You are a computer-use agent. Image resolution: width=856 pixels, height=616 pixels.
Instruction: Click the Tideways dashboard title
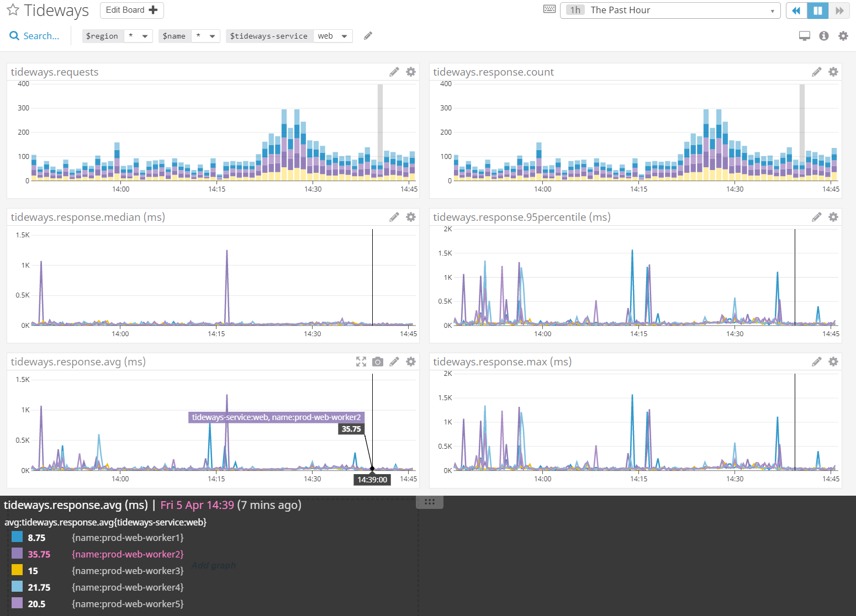coord(56,10)
